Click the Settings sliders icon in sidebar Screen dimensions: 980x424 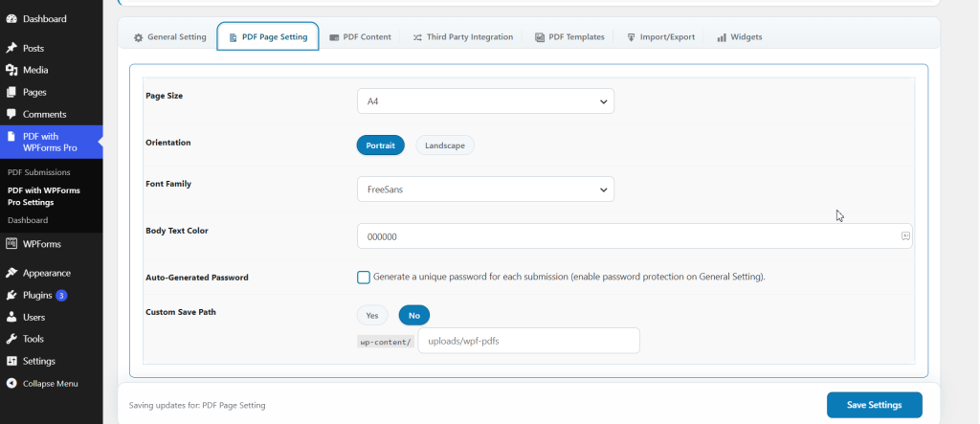tap(11, 361)
